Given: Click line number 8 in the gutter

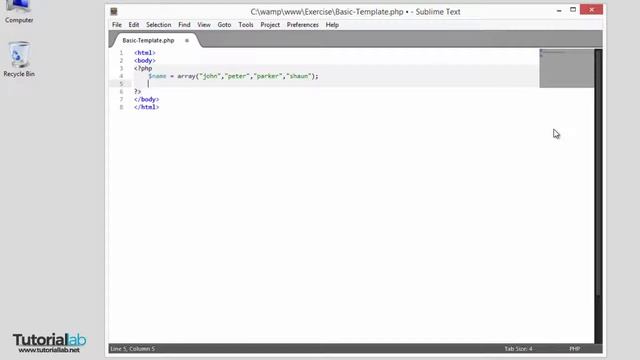Looking at the screenshot, I should tap(121, 107).
